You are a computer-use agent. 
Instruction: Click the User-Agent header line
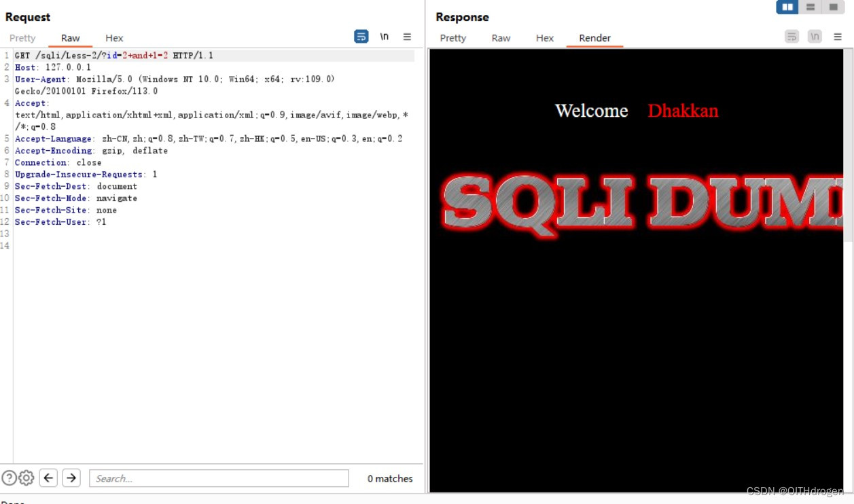click(175, 85)
